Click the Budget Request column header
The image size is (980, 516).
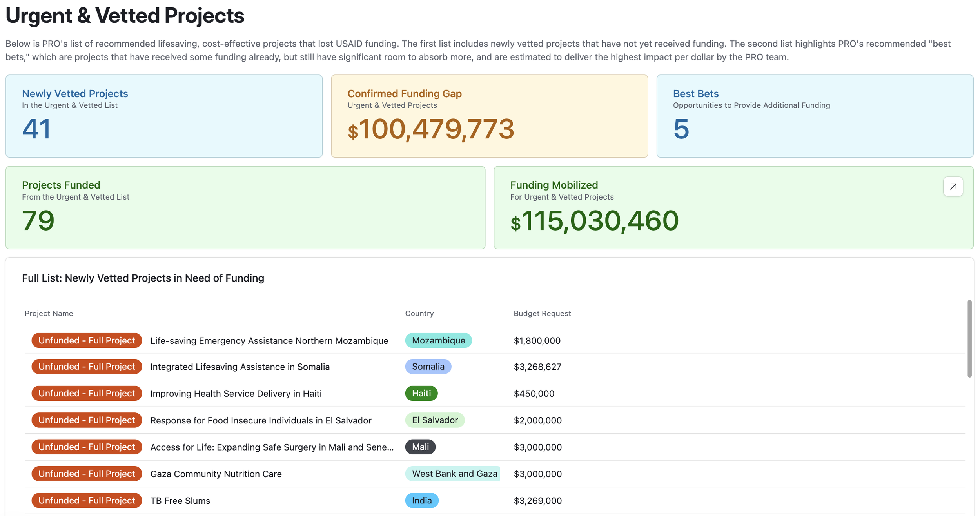pos(542,313)
